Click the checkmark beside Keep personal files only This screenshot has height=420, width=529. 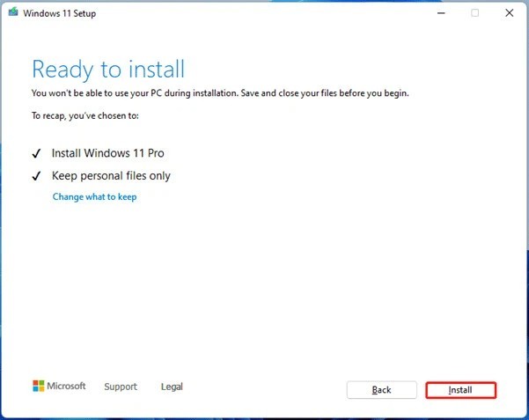(37, 176)
